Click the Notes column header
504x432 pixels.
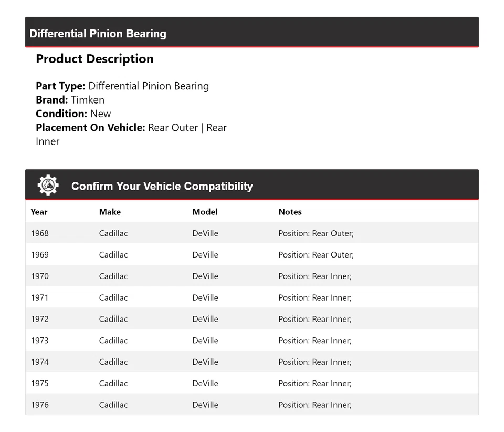tap(290, 212)
